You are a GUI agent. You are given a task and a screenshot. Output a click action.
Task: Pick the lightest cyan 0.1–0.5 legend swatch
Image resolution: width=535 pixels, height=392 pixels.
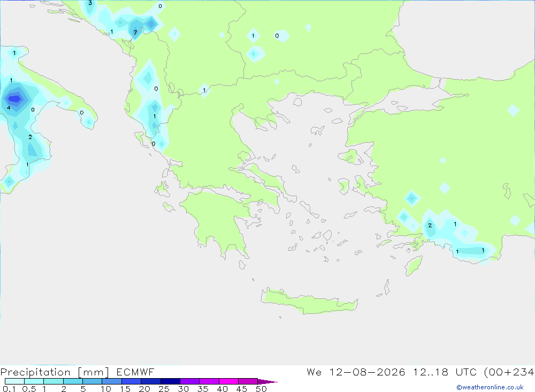point(14,381)
